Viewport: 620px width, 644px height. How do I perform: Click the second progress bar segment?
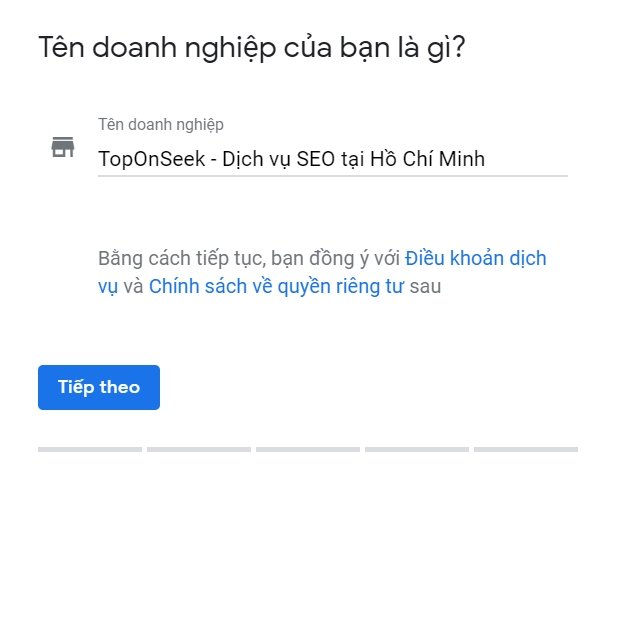coord(199,450)
